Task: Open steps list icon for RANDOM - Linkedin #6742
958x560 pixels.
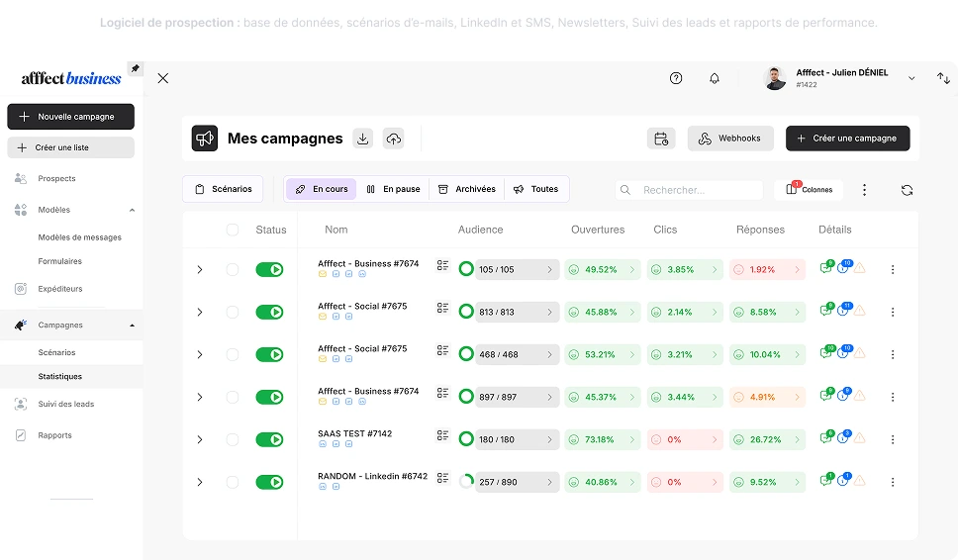Action: [x=443, y=478]
